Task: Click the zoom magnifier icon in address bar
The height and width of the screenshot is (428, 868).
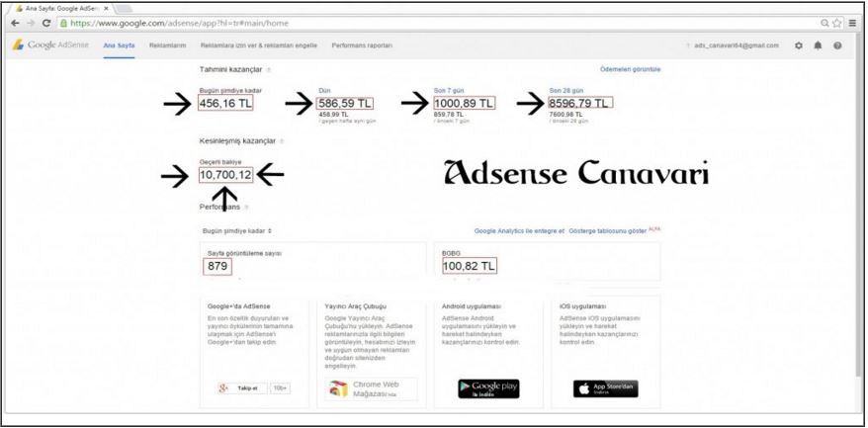Action: tap(825, 24)
